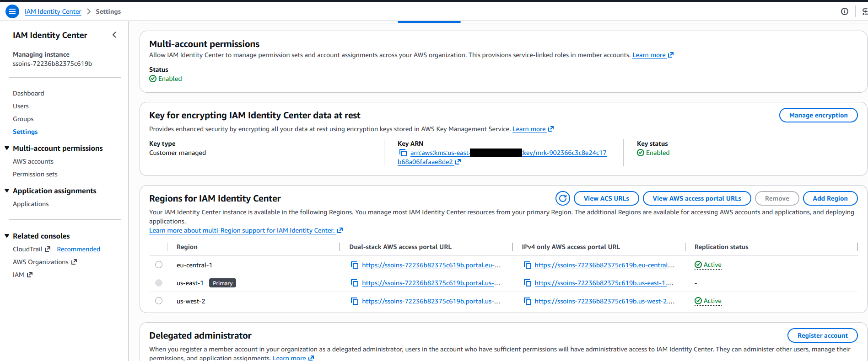Open the IAM related console link
The width and height of the screenshot is (868, 361).
pos(22,275)
